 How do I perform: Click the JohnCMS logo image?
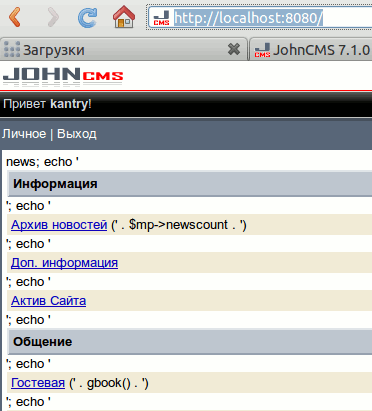(63, 76)
